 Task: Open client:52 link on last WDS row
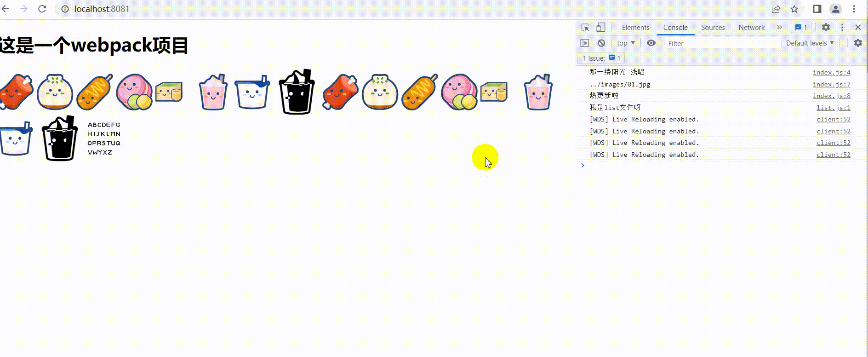click(833, 155)
